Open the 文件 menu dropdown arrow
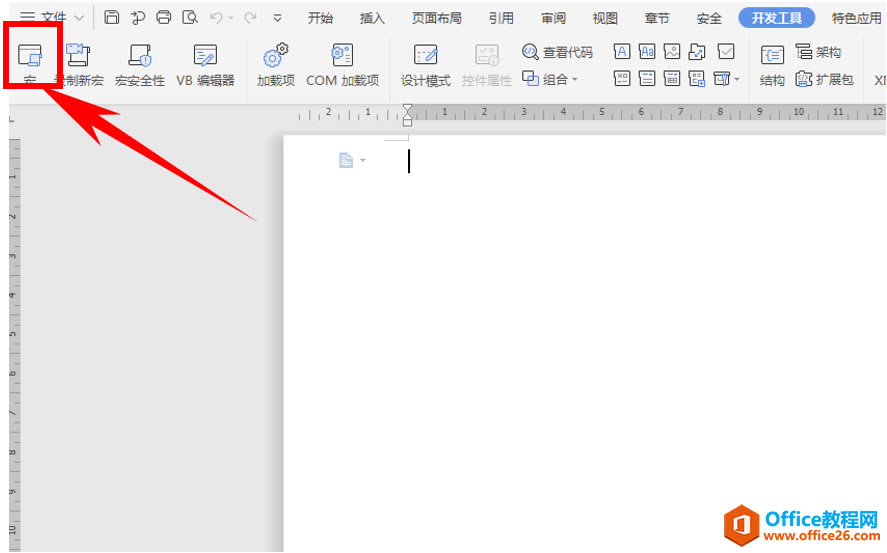The width and height of the screenshot is (887, 553). click(79, 18)
